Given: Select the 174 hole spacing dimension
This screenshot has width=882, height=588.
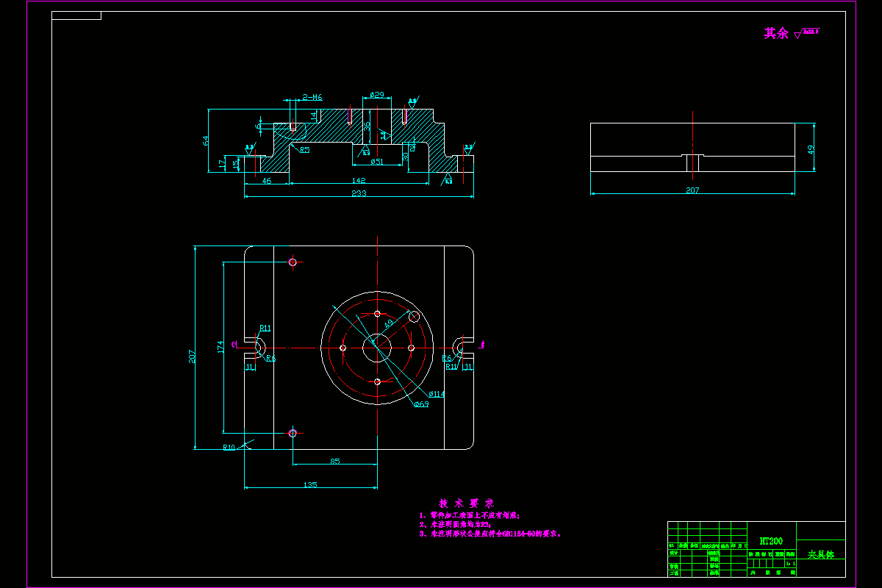Looking at the screenshot, I should click(x=220, y=347).
